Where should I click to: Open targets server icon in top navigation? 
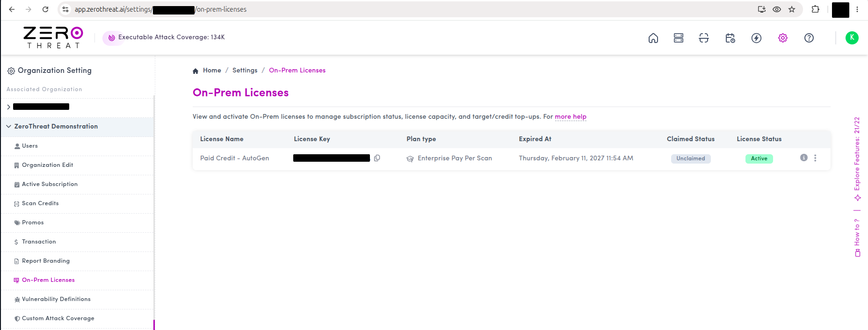point(679,38)
